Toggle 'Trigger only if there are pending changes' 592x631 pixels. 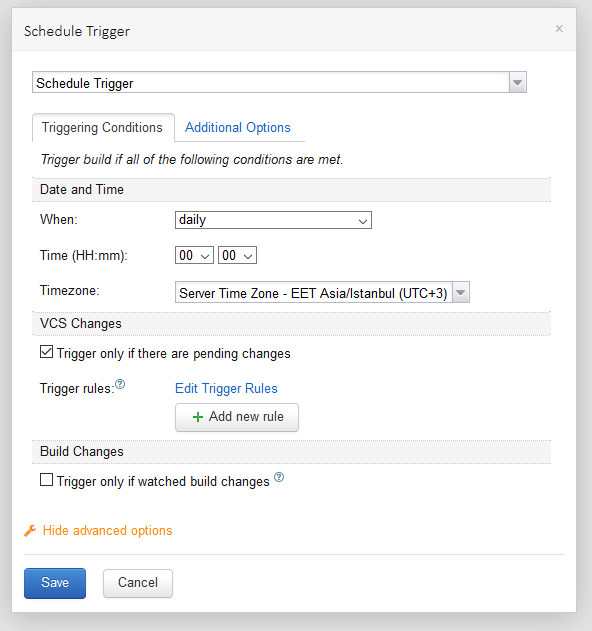[46, 352]
